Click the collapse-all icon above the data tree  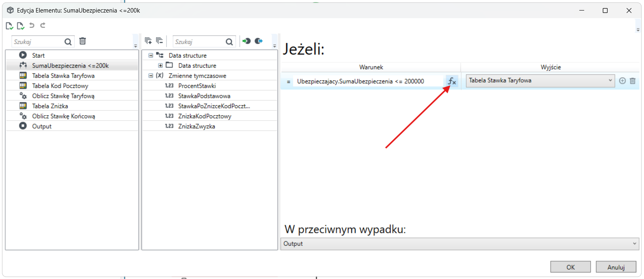point(159,41)
